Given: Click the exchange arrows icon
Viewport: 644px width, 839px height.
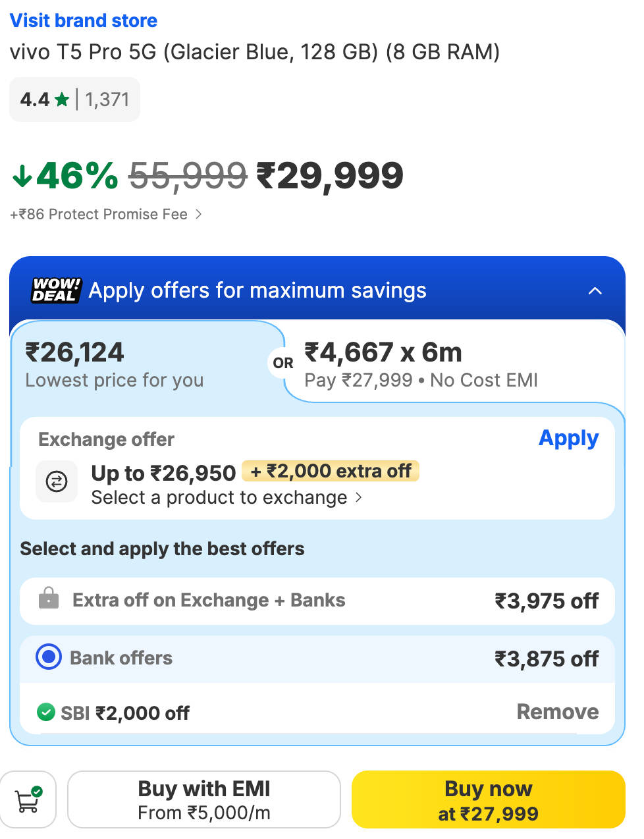Looking at the screenshot, I should point(57,482).
